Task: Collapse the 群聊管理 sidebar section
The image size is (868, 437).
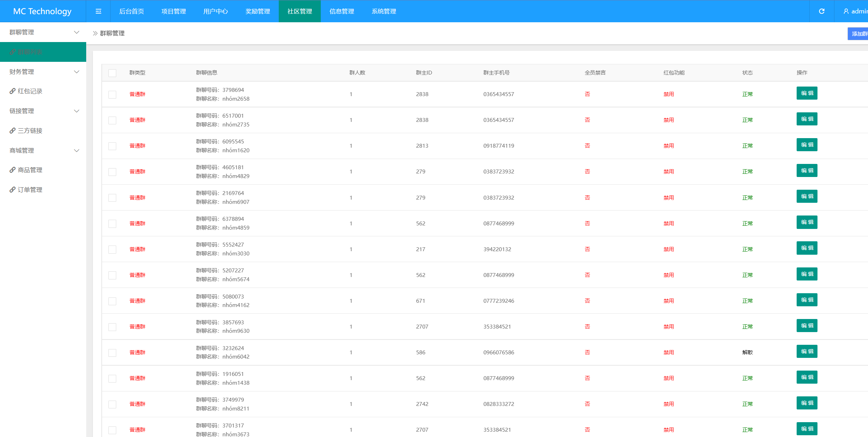Action: 76,32
